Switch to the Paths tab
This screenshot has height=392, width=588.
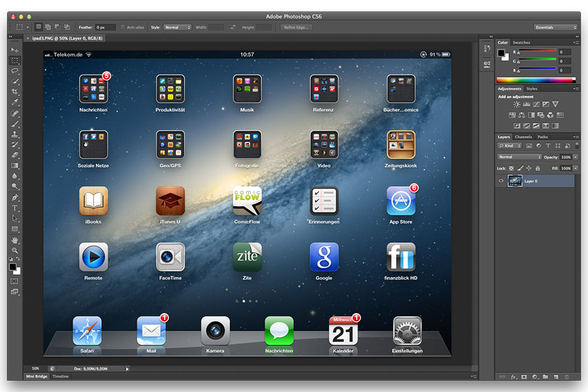point(543,137)
